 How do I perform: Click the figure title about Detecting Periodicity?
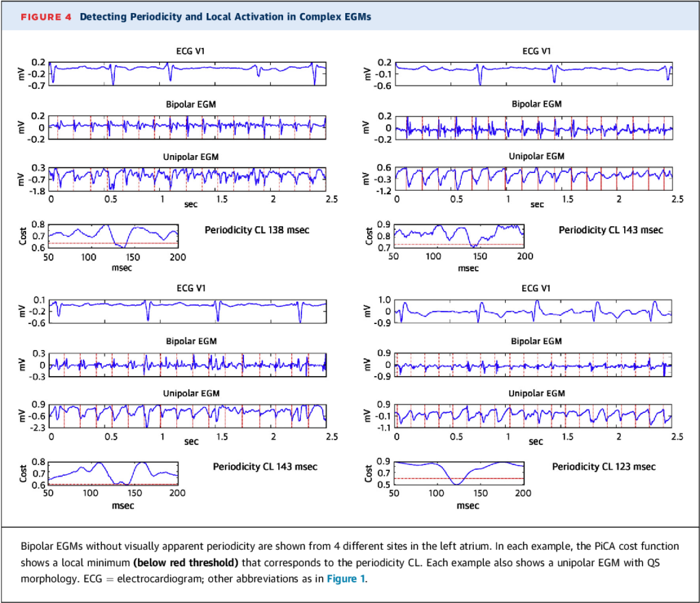pos(225,16)
